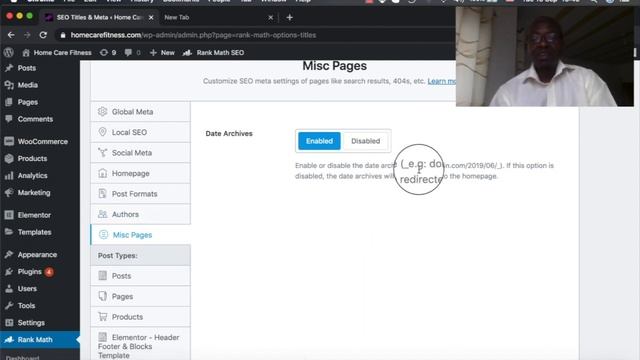Image resolution: width=640 pixels, height=360 pixels.
Task: Reload the page with refresh icon
Action: (x=43, y=35)
